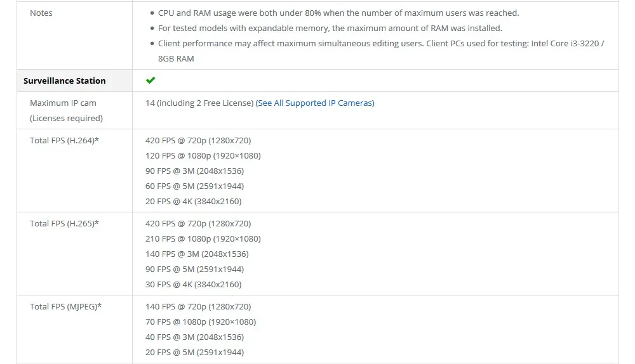The image size is (635, 364).
Task: Click the 40 FPS @ 3M line
Action: pyautogui.click(x=194, y=337)
